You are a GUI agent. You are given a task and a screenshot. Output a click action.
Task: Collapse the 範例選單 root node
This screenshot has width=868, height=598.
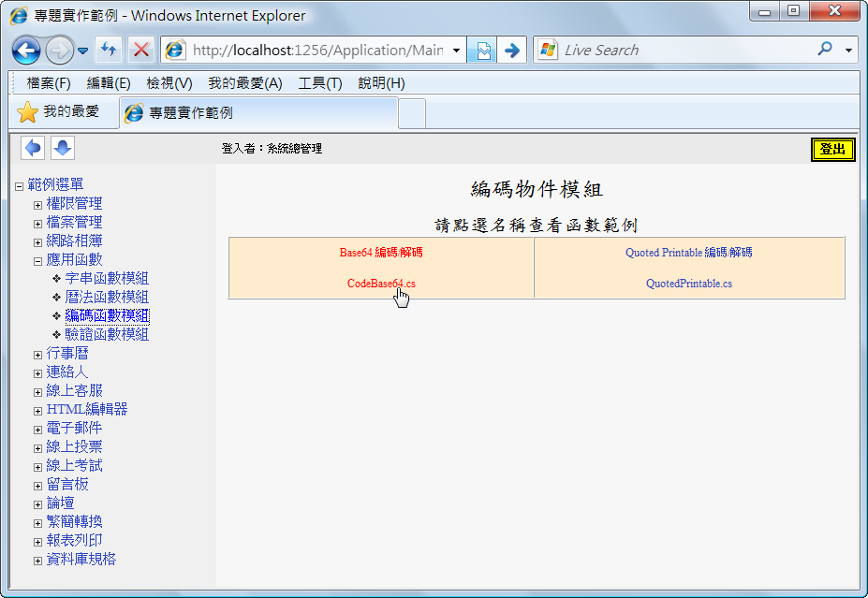tap(19, 186)
